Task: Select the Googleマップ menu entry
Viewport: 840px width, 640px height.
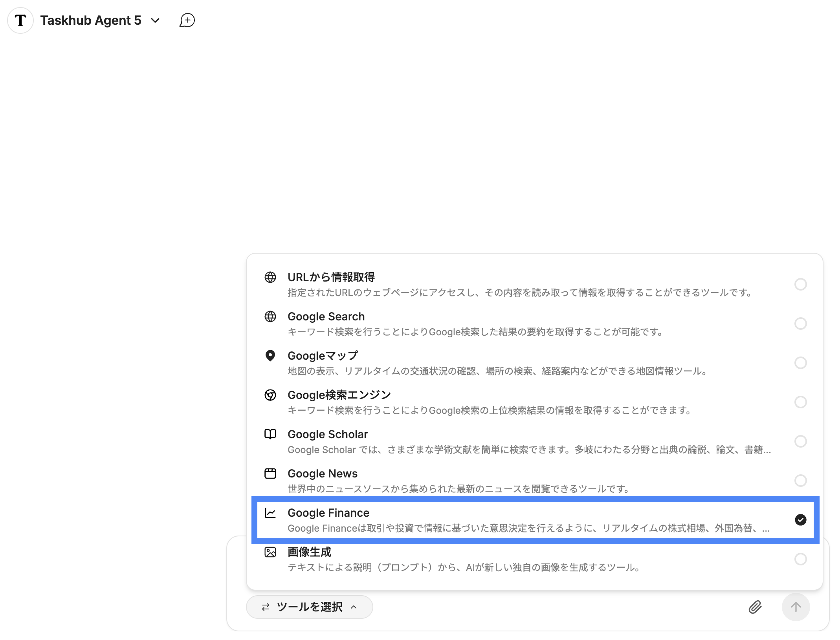Action: (323, 356)
